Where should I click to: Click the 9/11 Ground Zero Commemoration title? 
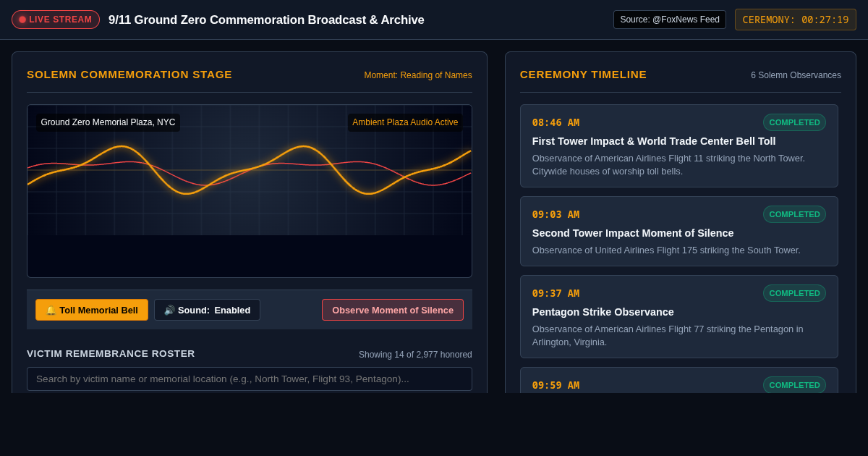[x=266, y=20]
